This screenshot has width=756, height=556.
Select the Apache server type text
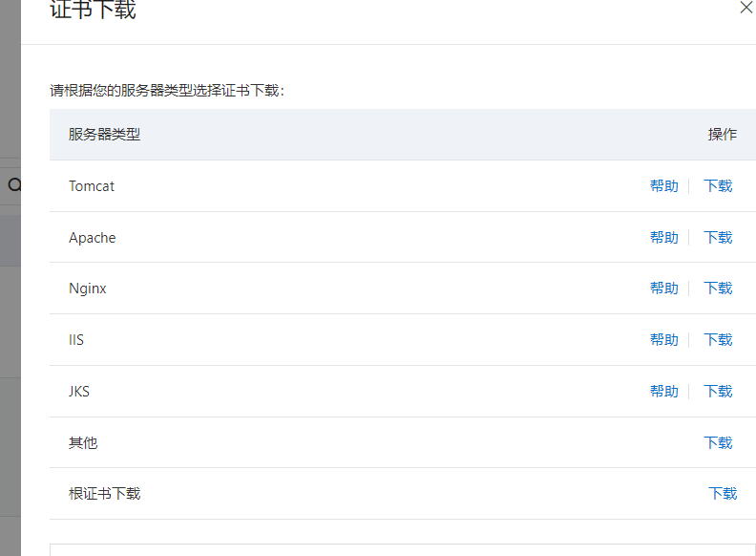(92, 238)
